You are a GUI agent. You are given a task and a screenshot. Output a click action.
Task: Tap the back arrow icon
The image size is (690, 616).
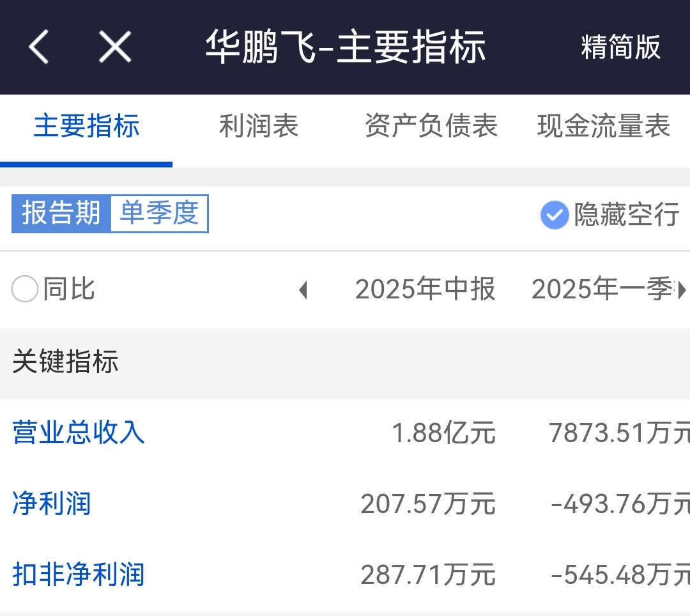(x=39, y=47)
